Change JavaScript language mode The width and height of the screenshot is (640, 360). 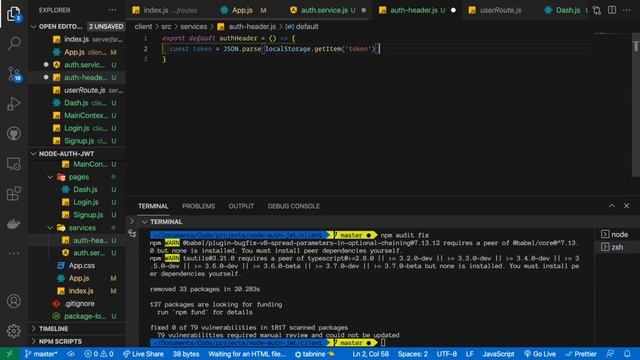tap(498, 354)
